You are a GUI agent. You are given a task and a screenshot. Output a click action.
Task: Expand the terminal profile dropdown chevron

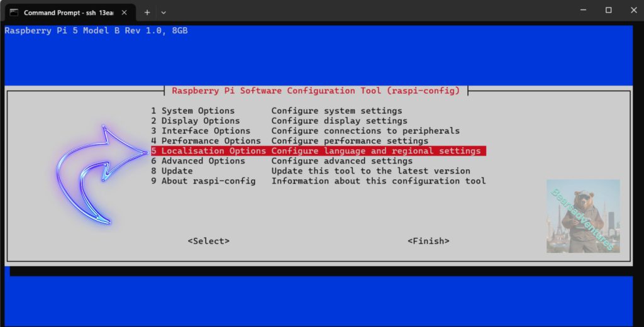tap(164, 13)
